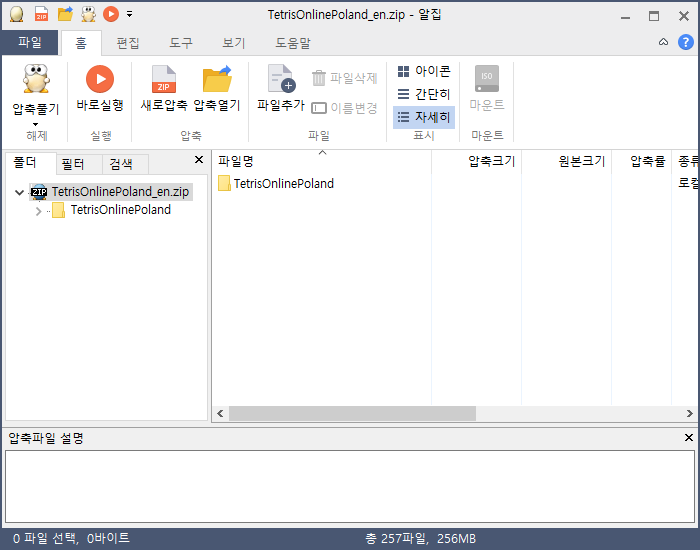Open the quick access toolbar customize dropdown
This screenshot has width=700, height=550.
tap(129, 14)
